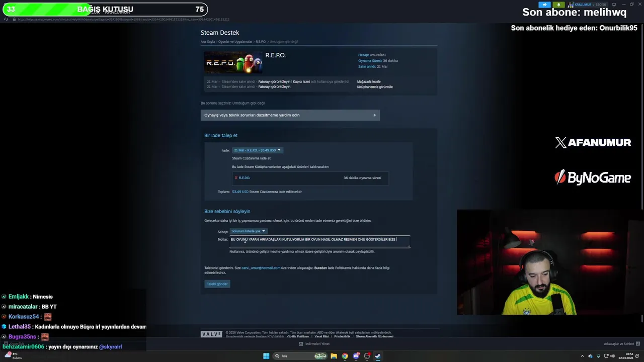Click the '$3.49 USD' total amount
Image resolution: width=644 pixels, height=362 pixels.
(240, 192)
